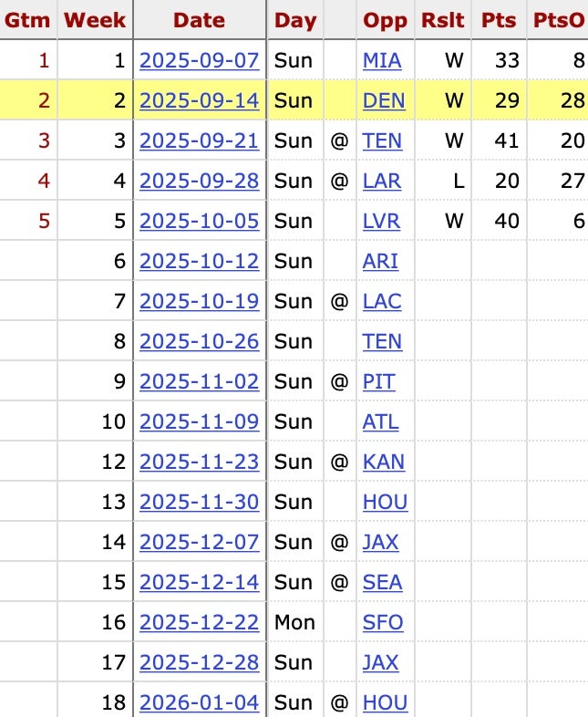Open the KAN team page
This screenshot has height=717, width=588.
coord(383,462)
